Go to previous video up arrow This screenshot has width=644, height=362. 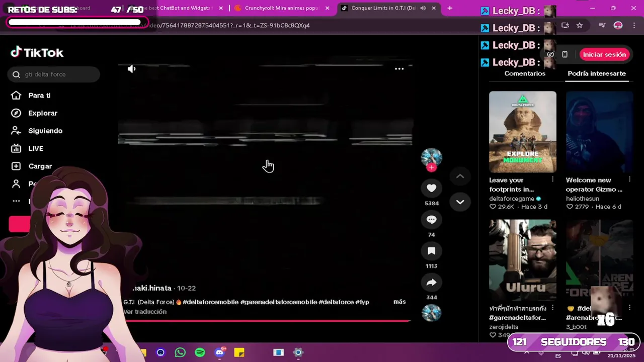[460, 176]
